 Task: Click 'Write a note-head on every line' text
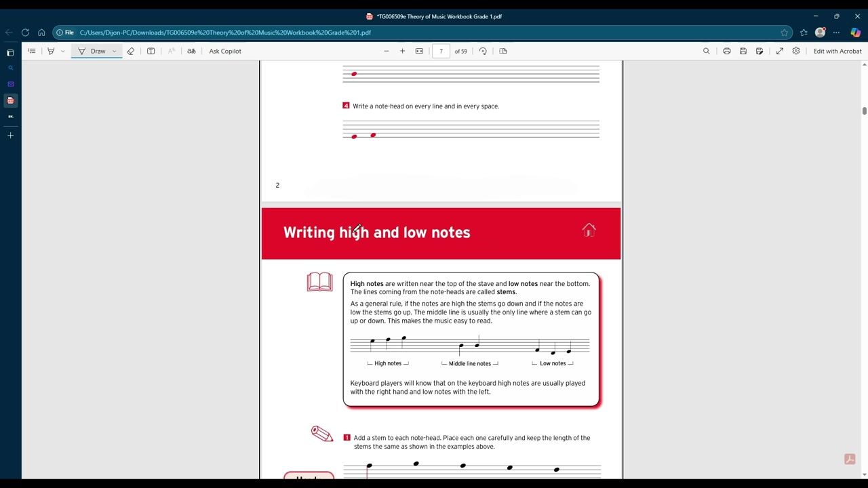(426, 106)
